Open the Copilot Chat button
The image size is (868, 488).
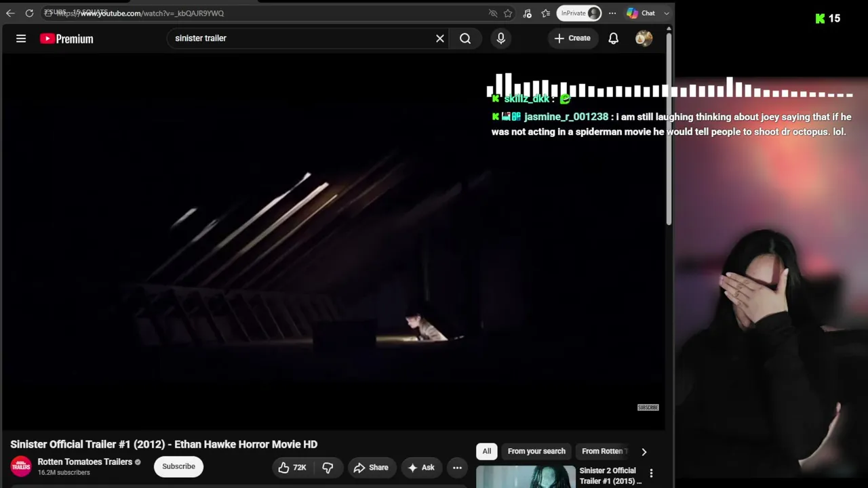pyautogui.click(x=641, y=14)
